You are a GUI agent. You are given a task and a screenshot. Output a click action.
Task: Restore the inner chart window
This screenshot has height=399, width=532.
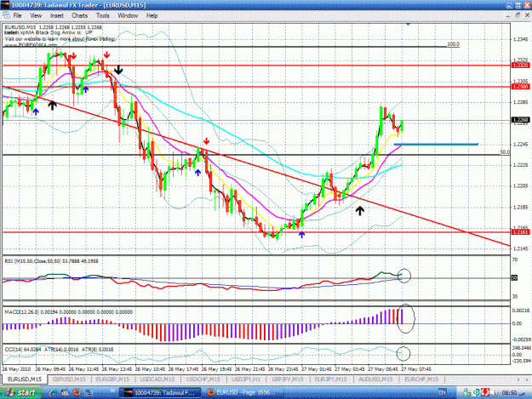(518, 15)
